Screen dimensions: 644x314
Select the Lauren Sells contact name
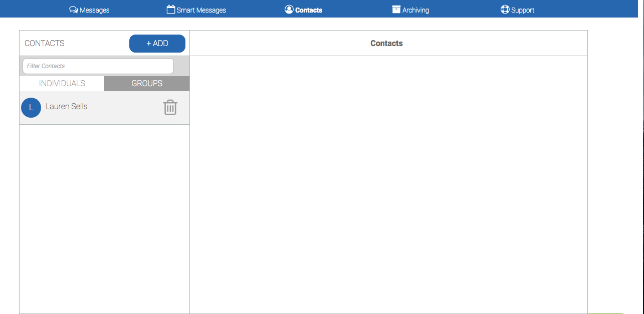pyautogui.click(x=67, y=106)
